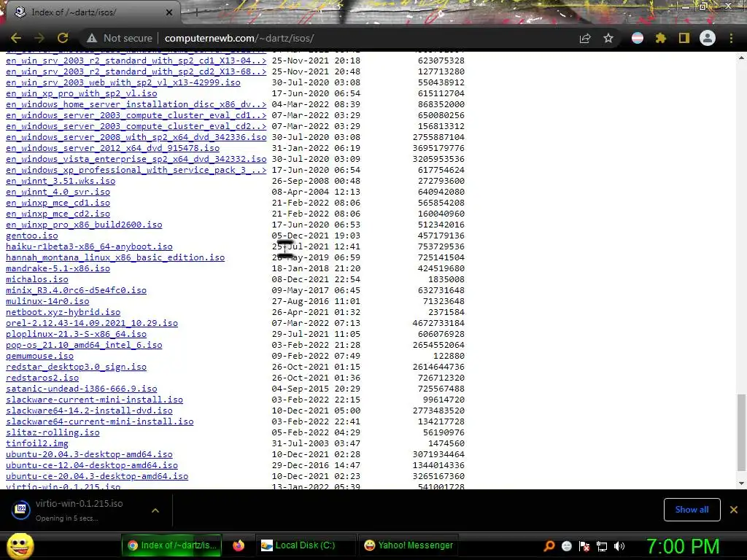Screen dimensions: 747x560
Task: Open slackware64-14.2-install-dvd.iso link
Action: click(x=89, y=411)
